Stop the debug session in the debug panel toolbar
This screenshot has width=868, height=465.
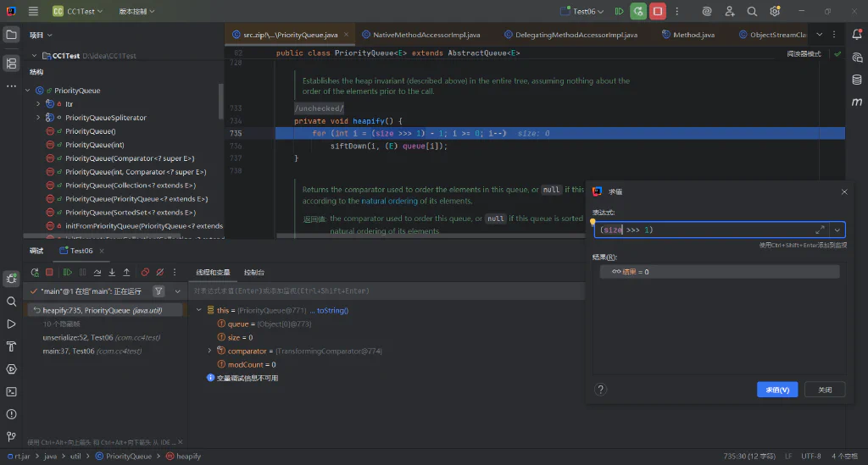point(49,272)
